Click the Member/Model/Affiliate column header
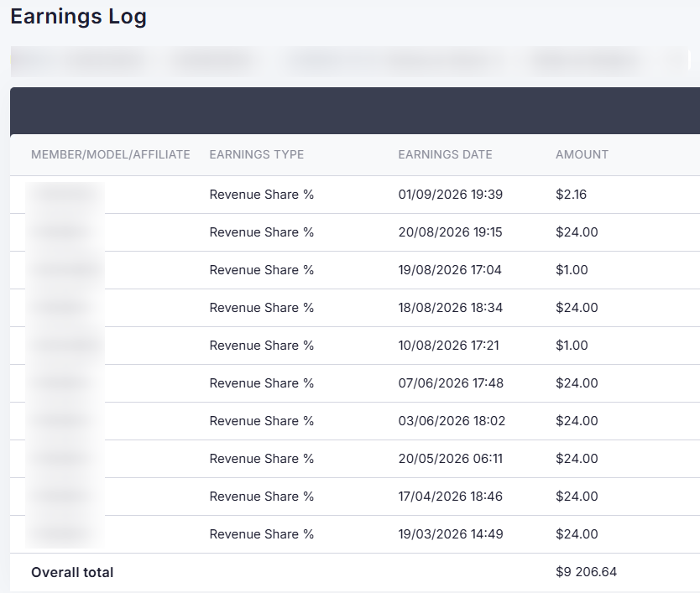Image resolution: width=700 pixels, height=593 pixels. (x=111, y=154)
